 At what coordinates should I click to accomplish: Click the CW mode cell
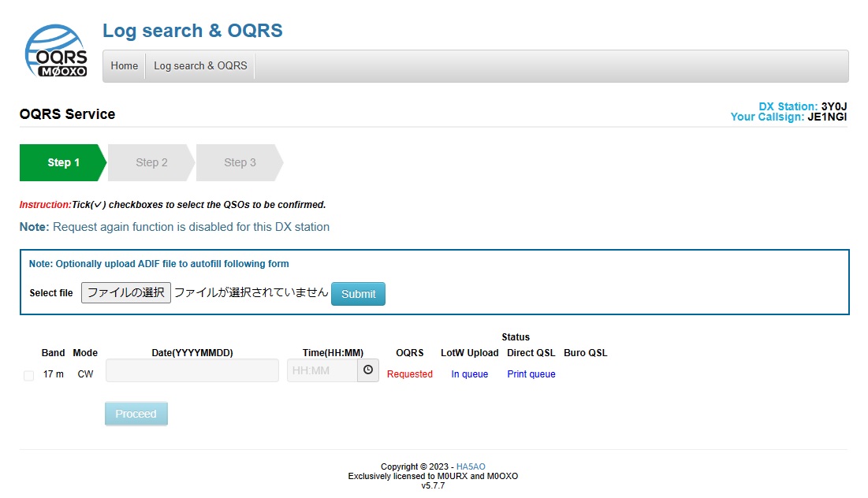(85, 374)
